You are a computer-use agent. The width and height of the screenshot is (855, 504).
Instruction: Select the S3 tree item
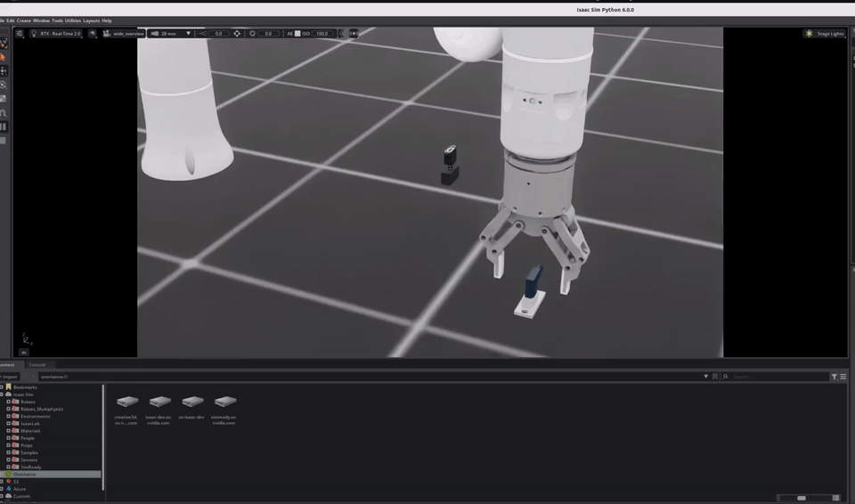16,482
